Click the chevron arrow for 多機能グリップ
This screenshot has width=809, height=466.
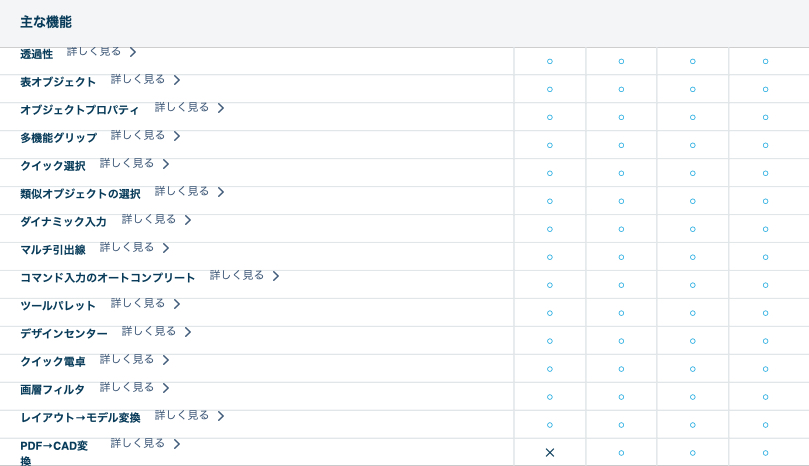tap(177, 135)
